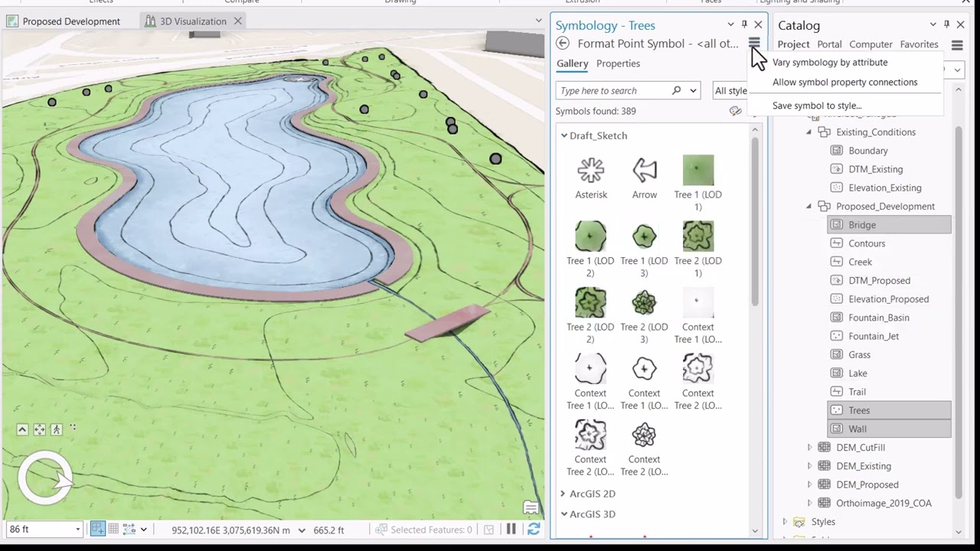980x551 pixels.
Task: Choose the Tree 1 (LOD 3) symbol
Action: point(645,249)
